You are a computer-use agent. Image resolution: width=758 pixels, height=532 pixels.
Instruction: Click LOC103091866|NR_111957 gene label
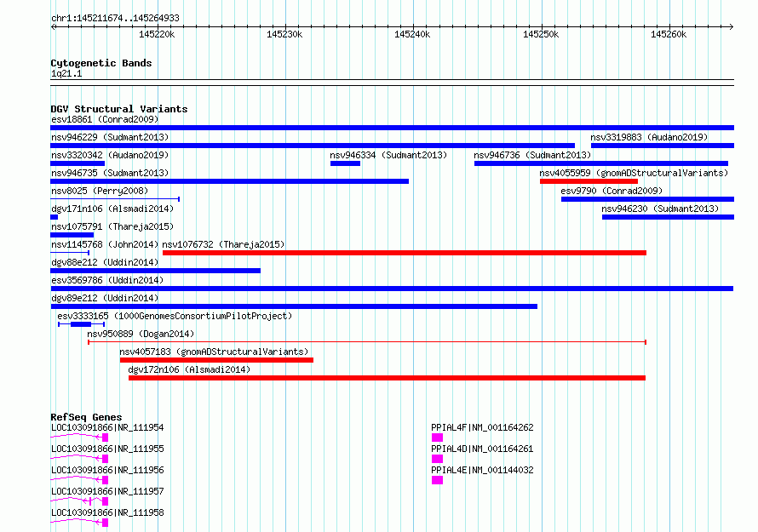[107, 491]
